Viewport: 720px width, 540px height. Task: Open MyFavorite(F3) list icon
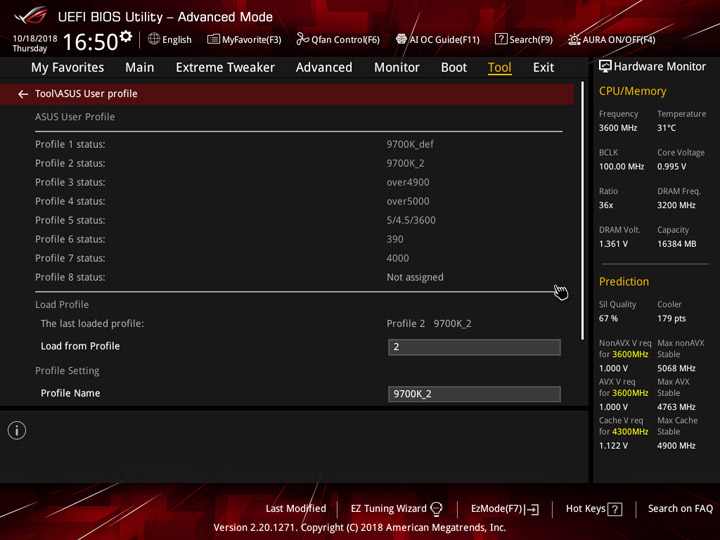point(213,39)
